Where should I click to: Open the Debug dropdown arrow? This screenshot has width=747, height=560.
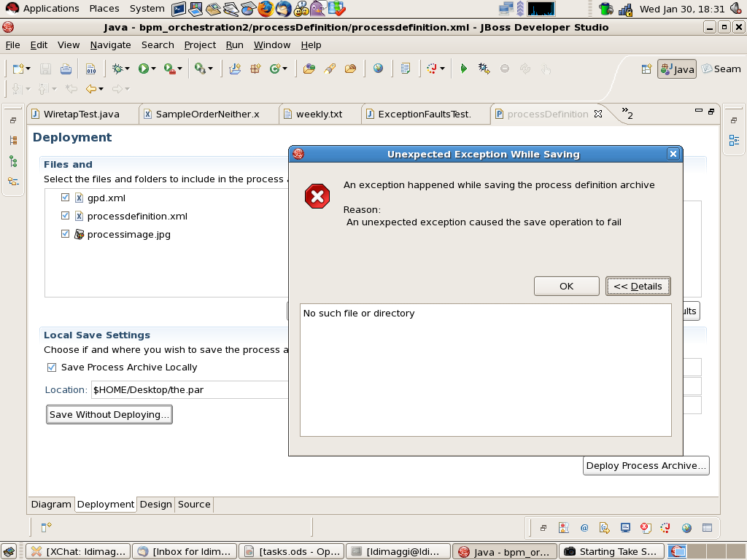tap(127, 69)
